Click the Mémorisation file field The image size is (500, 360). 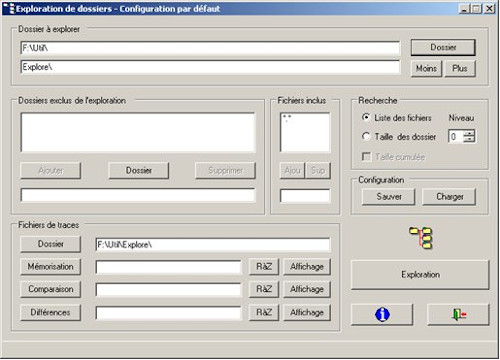[x=168, y=267]
